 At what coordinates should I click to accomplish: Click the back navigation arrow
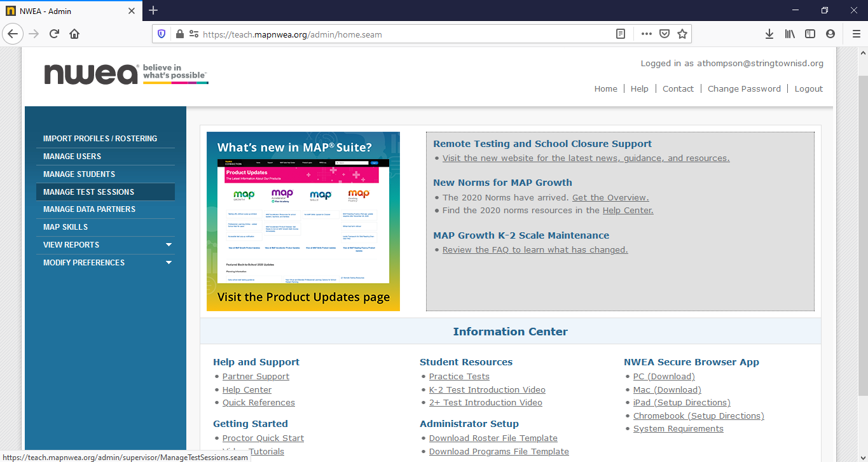point(13,33)
